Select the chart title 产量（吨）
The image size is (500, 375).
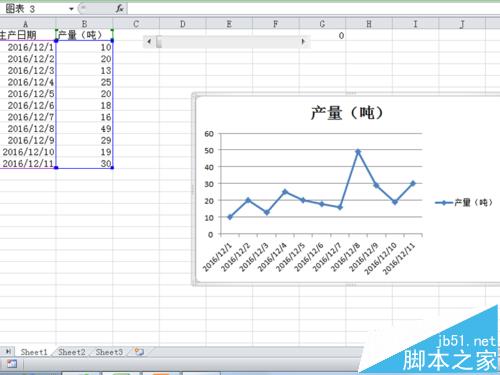(x=347, y=113)
